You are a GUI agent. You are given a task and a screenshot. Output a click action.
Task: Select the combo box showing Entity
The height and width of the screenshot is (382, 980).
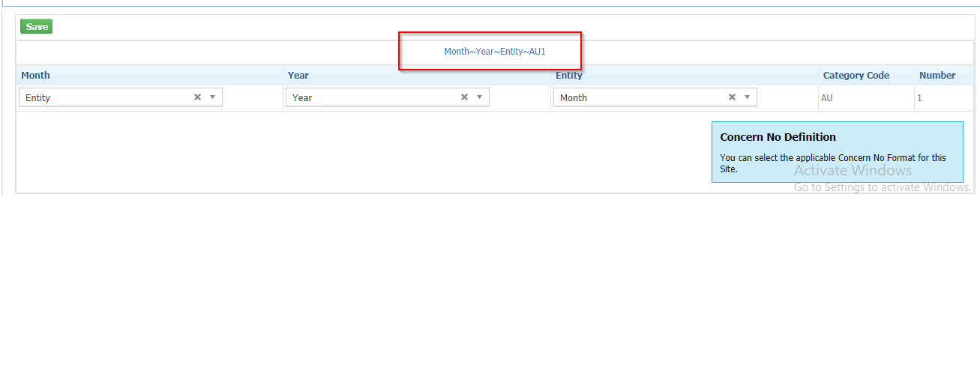[121, 97]
